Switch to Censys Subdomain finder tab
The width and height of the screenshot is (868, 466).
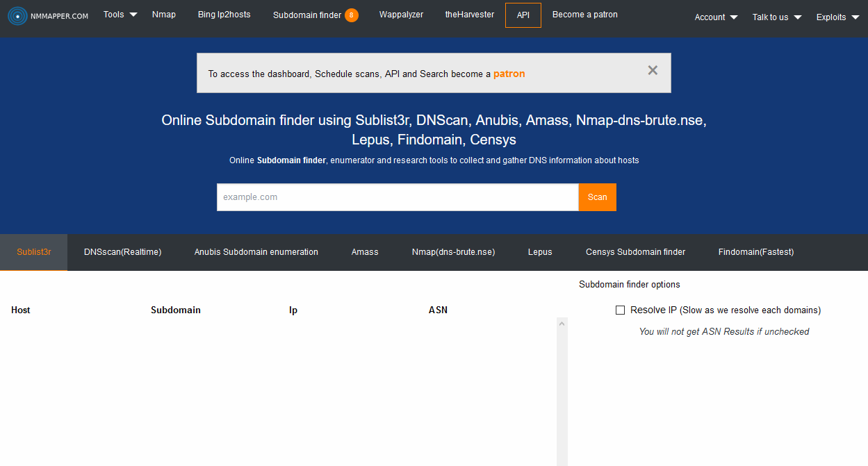click(x=636, y=252)
